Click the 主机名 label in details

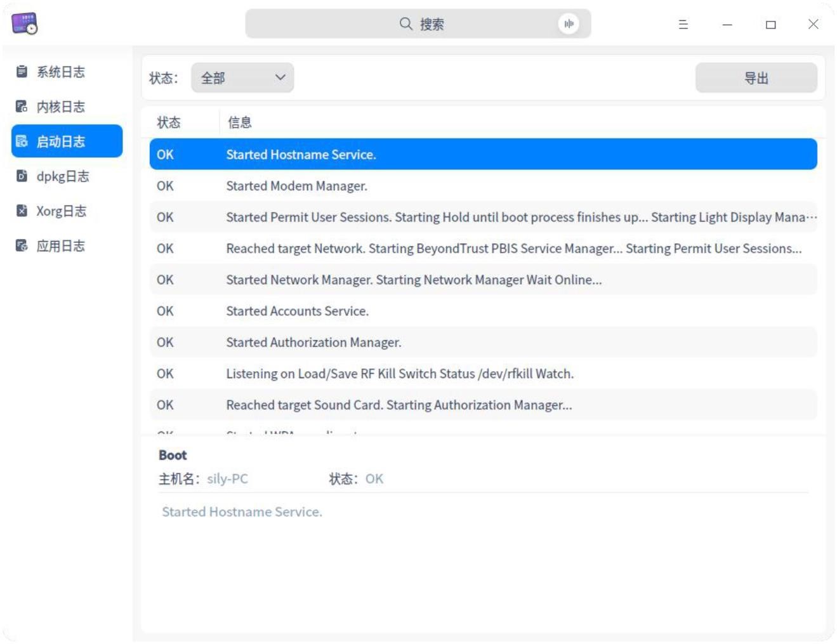pos(179,478)
